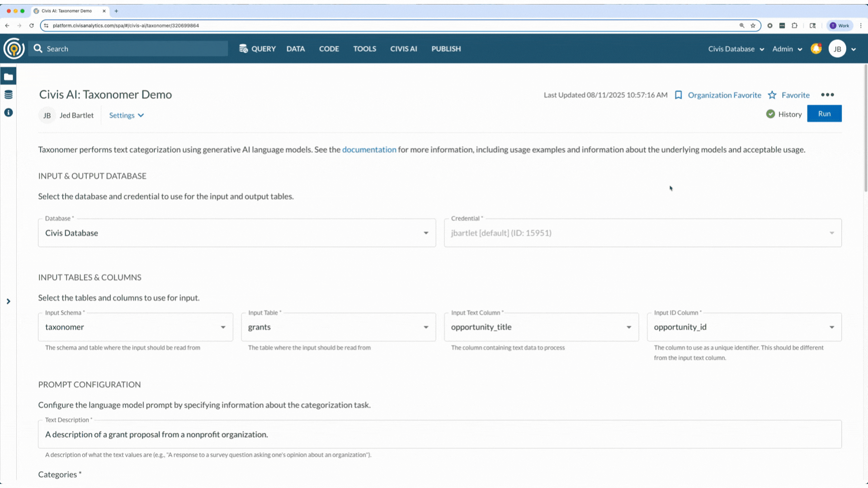This screenshot has height=488, width=868.
Task: Click the JB user avatar in header
Action: tap(837, 49)
